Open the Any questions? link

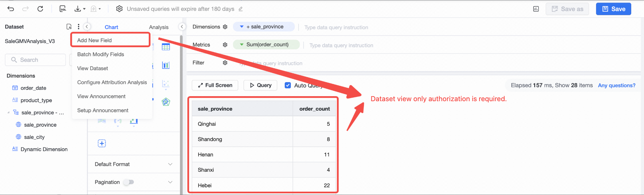coord(616,85)
